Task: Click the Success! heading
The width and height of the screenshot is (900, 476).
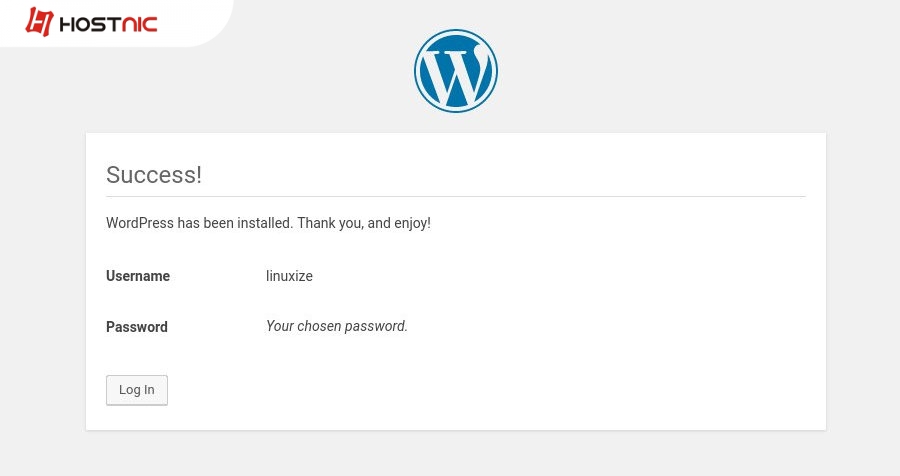Action: (x=154, y=175)
